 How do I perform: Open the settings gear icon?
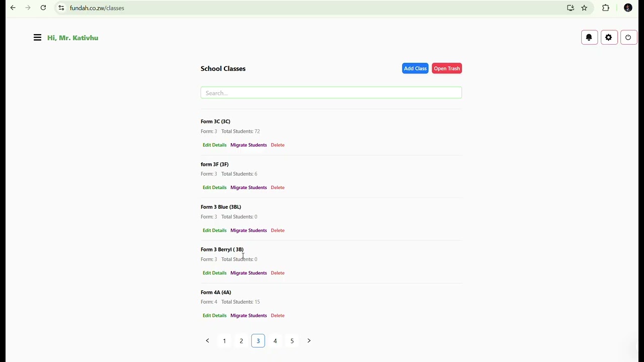pos(609,38)
